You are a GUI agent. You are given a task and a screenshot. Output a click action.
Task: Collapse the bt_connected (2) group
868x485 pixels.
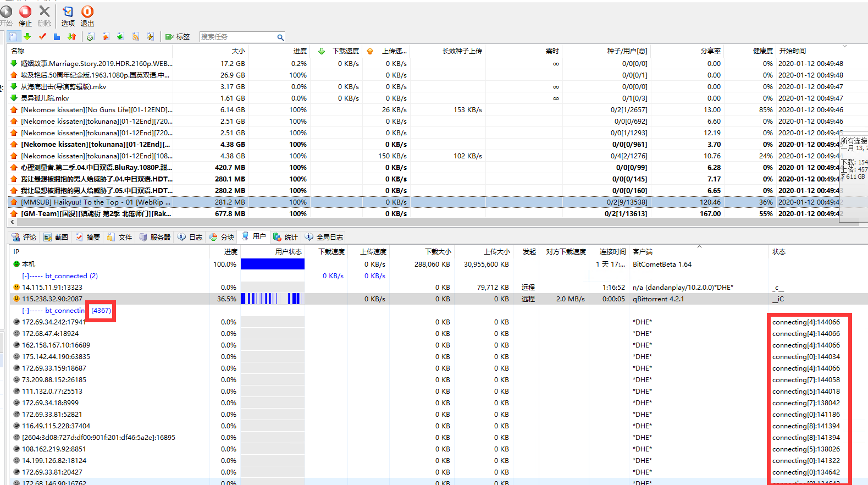point(25,276)
